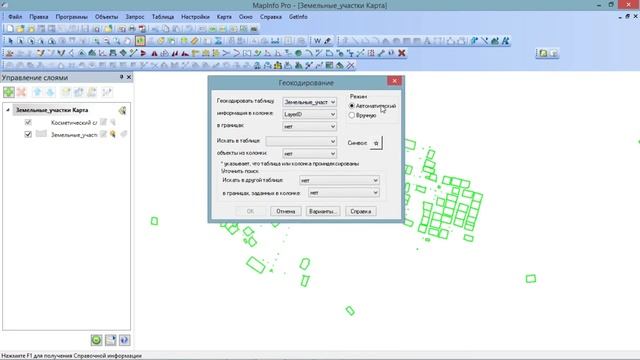This screenshot has height=360, width=640.
Task: Click the green floating toolbar icon at right
Action: pyautogui.click(x=543, y=53)
